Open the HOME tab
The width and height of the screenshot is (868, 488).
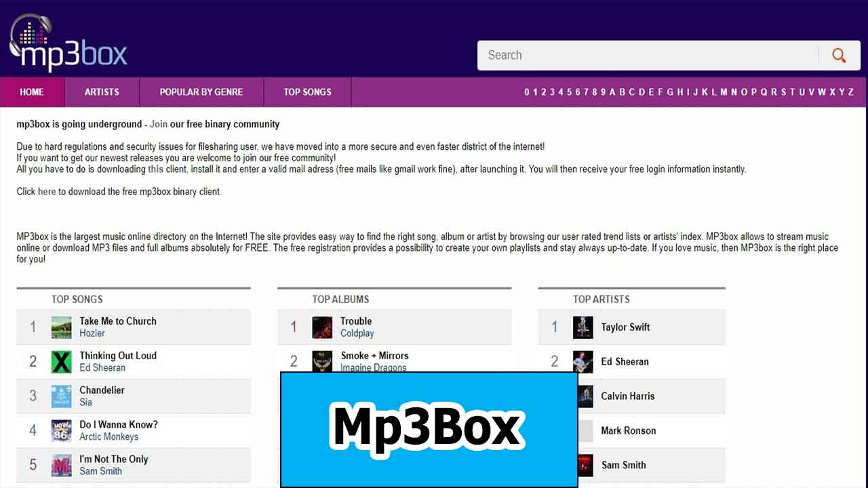32,92
